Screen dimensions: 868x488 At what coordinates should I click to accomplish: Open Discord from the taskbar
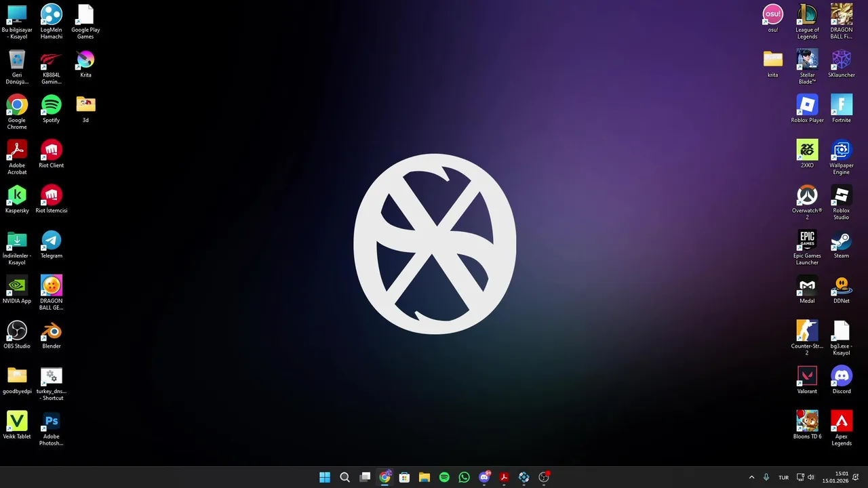(484, 477)
